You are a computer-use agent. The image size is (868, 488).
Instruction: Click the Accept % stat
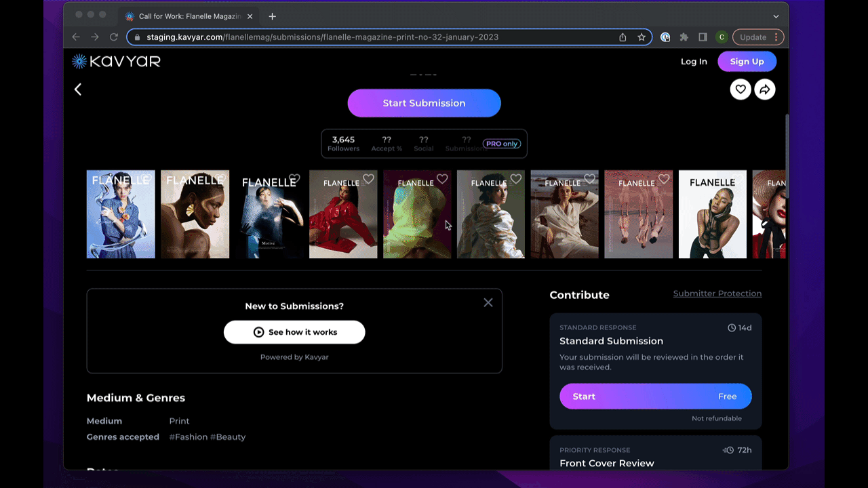tap(387, 144)
